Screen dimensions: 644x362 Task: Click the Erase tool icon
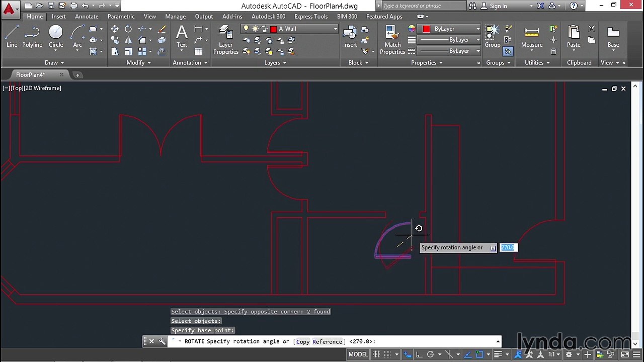162,29
